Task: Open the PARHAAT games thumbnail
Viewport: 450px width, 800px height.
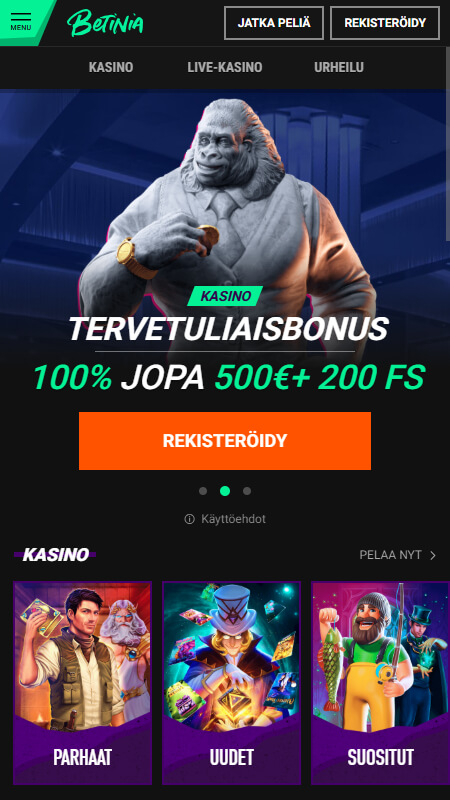Action: click(83, 683)
